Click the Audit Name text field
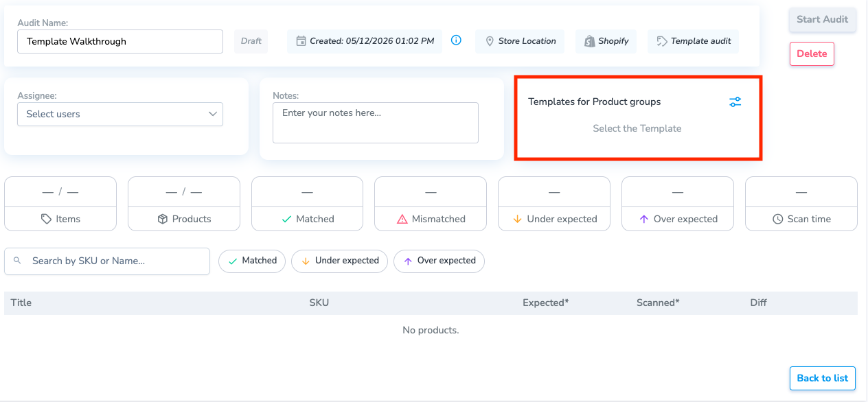 click(x=120, y=41)
